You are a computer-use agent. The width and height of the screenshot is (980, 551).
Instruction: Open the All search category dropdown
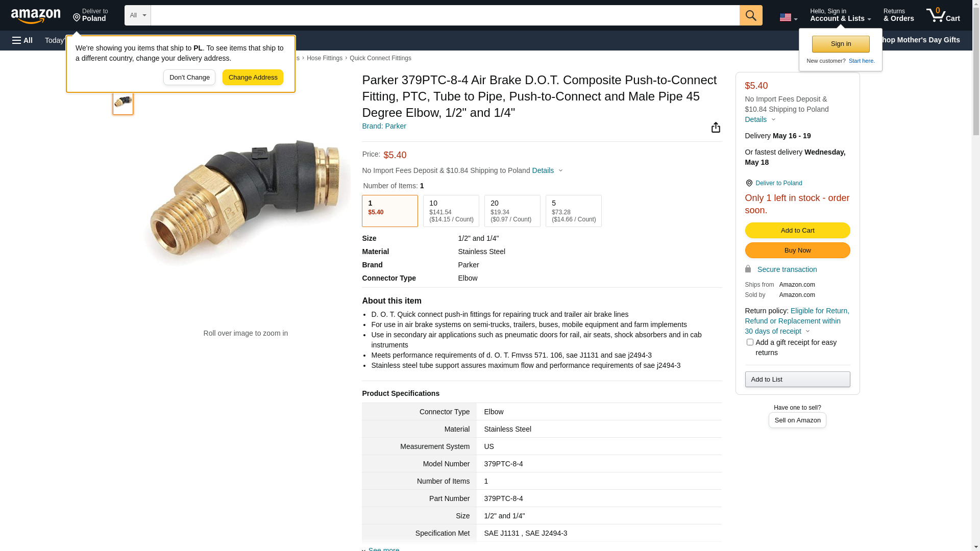[x=137, y=15]
